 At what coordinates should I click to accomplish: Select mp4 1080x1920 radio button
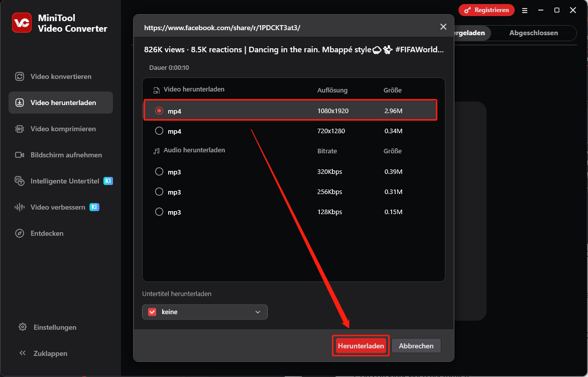coord(159,111)
